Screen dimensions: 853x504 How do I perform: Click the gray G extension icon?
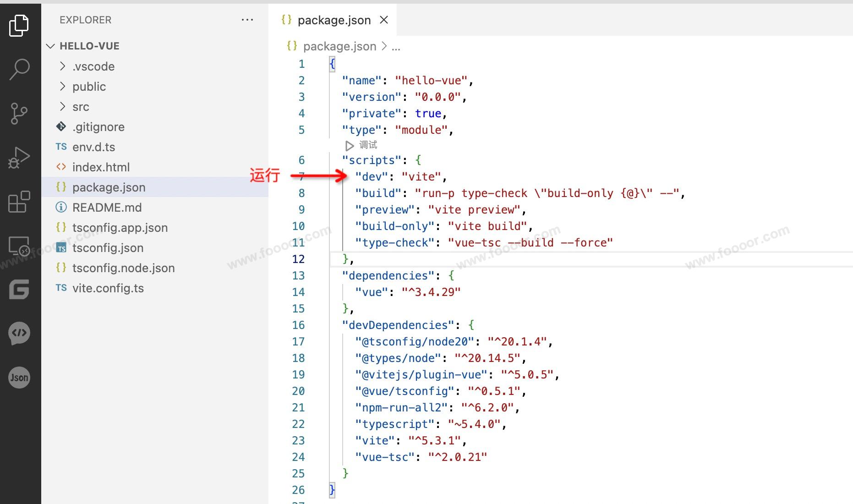(19, 290)
